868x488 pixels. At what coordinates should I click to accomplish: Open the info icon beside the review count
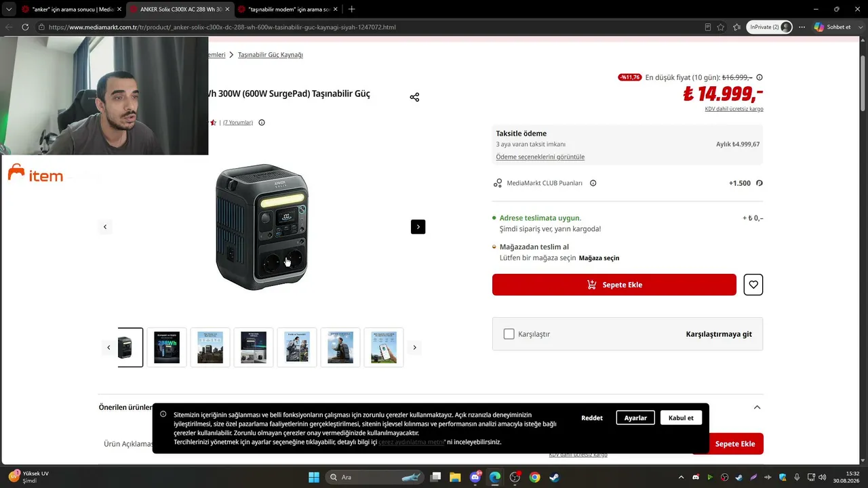click(262, 123)
